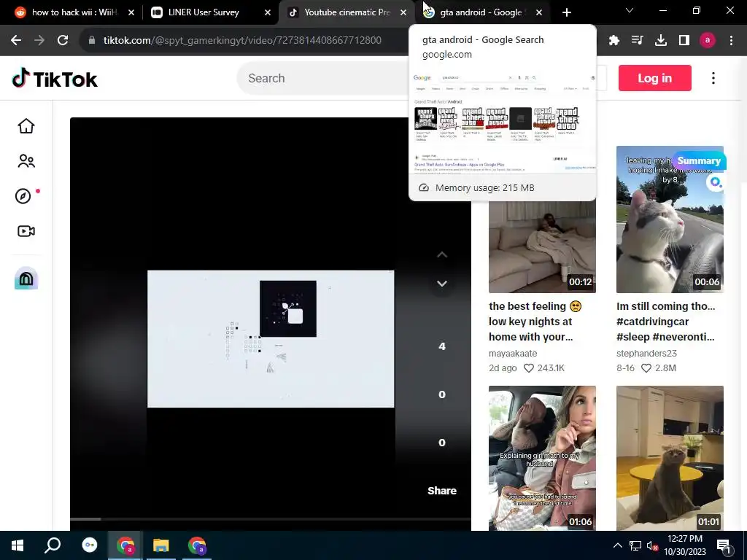This screenshot has width=747, height=560.
Task: Open the Windows Start menu
Action: pos(18,545)
